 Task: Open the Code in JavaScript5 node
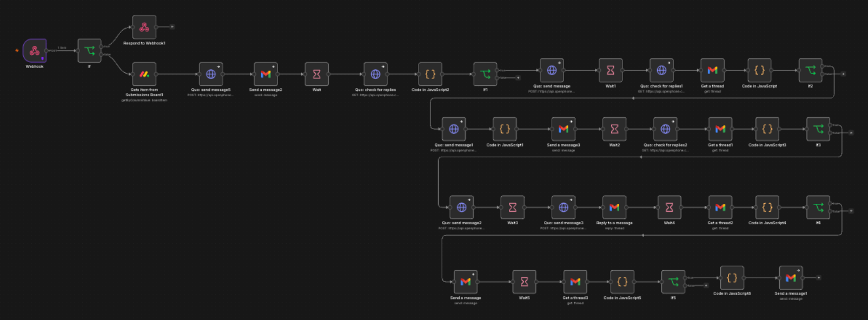[x=622, y=282]
